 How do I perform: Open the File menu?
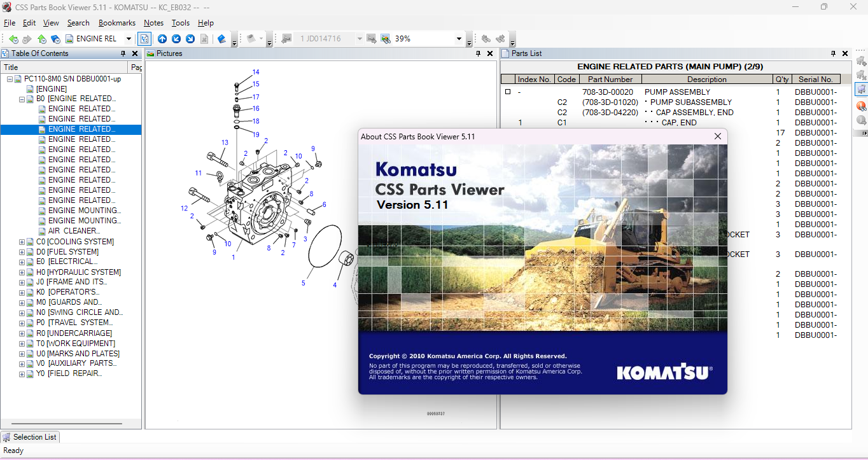click(x=10, y=23)
